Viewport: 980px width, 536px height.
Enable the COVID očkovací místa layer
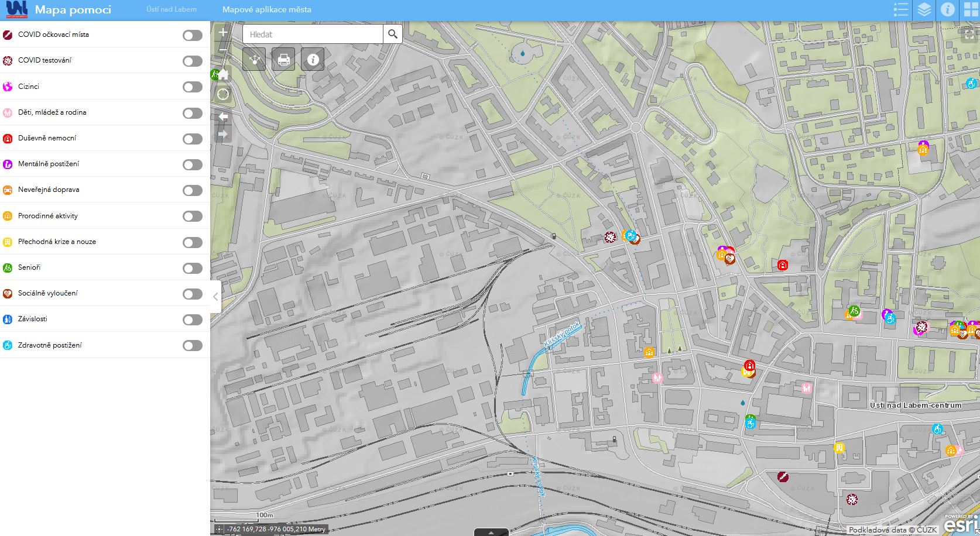pyautogui.click(x=192, y=36)
